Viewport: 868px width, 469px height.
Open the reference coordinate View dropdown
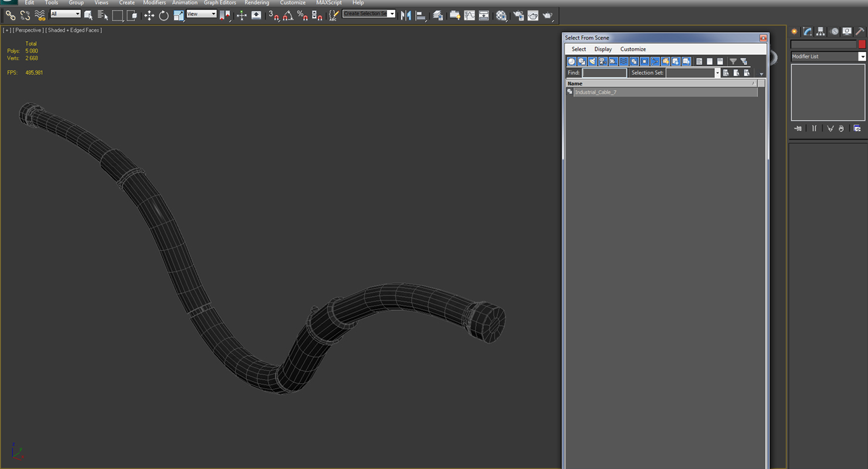pyautogui.click(x=202, y=13)
